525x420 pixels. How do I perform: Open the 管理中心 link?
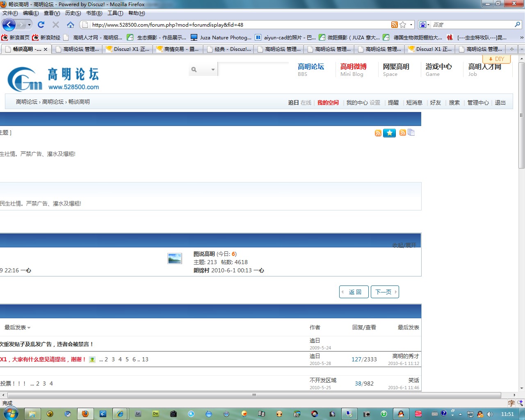point(478,103)
